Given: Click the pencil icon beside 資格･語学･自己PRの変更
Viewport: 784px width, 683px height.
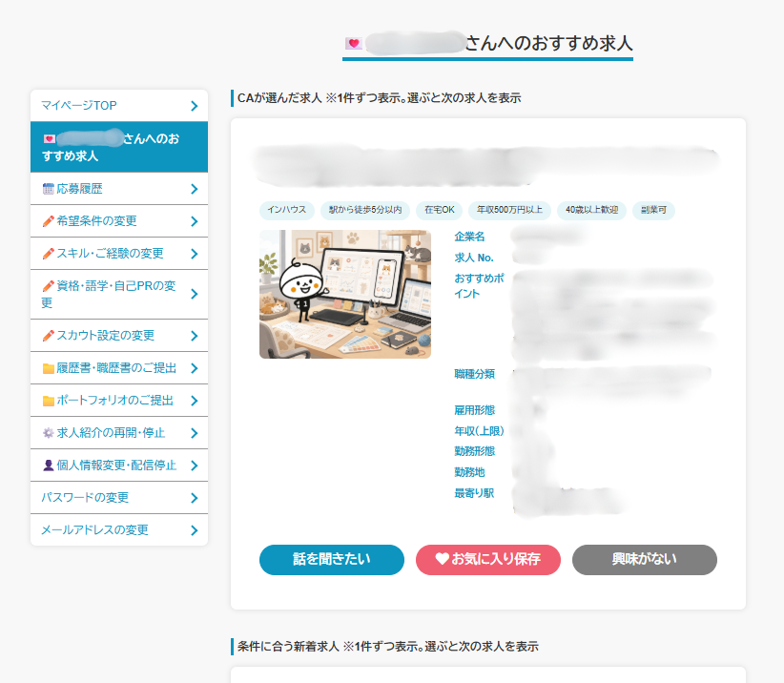Looking at the screenshot, I should 48,286.
